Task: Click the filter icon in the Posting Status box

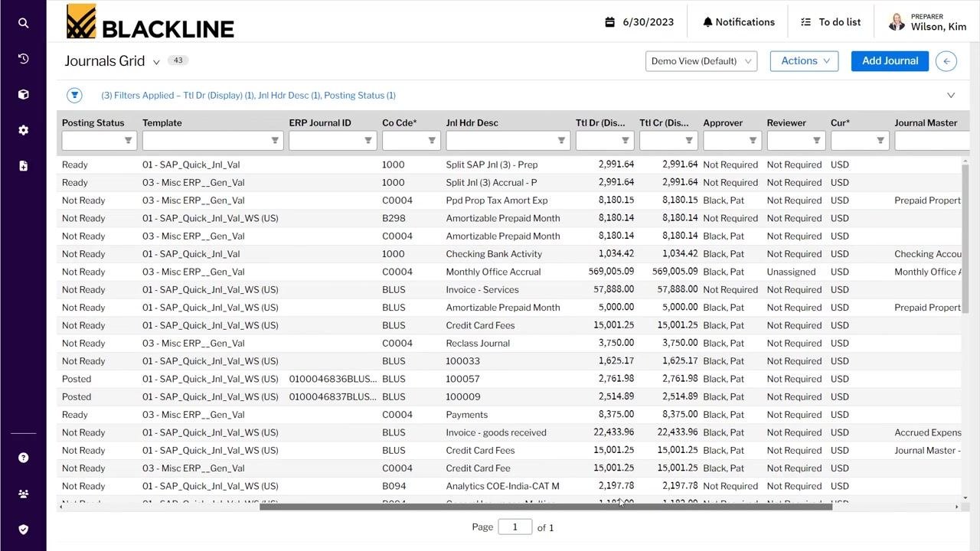Action: [128, 141]
